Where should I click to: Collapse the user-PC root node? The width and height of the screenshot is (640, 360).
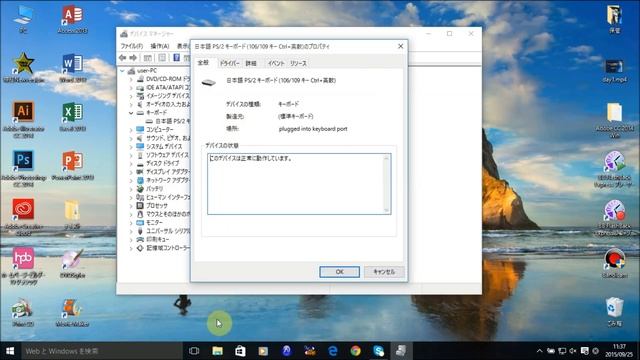[x=122, y=71]
